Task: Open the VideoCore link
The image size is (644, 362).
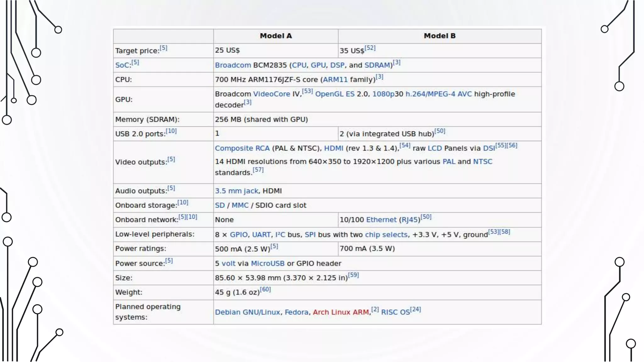Action: click(x=272, y=94)
